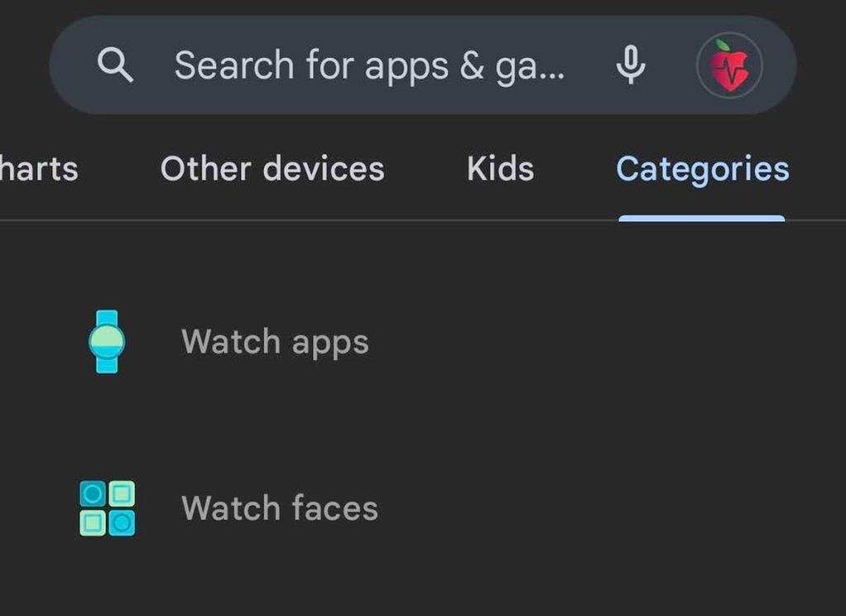The height and width of the screenshot is (616, 846).
Task: Tap the bottom-right tile of Watch faces icon
Action: click(x=121, y=522)
